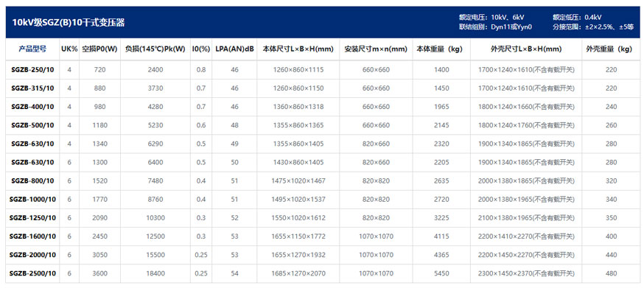644x288 pixels.
Task: Select the enclosure size 1800×1240×1760(不含有载开关)
Action: tap(526, 125)
